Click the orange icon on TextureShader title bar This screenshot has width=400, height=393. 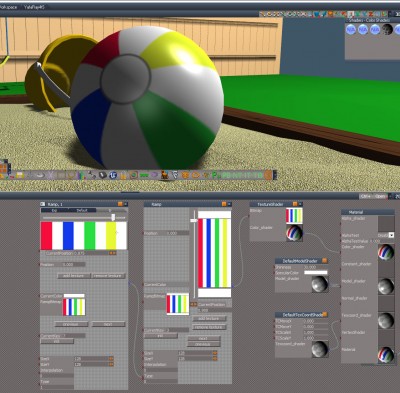[x=295, y=204]
